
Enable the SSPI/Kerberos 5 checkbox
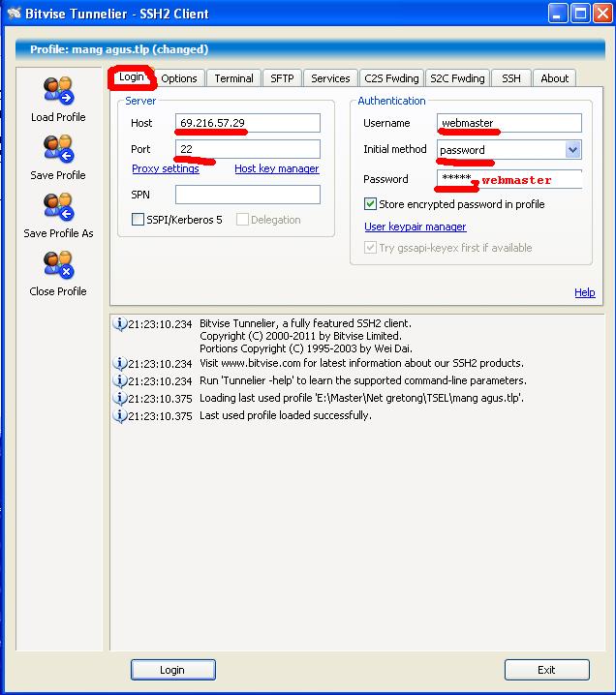139,220
